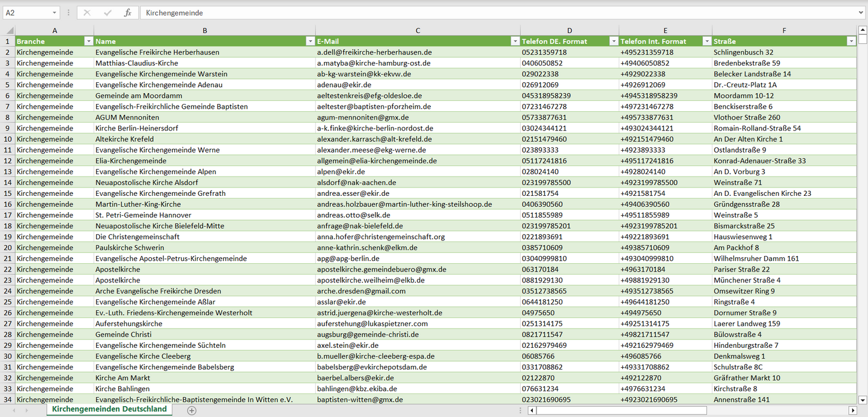
Task: Click the Insert Function fx icon
Action: tap(127, 13)
